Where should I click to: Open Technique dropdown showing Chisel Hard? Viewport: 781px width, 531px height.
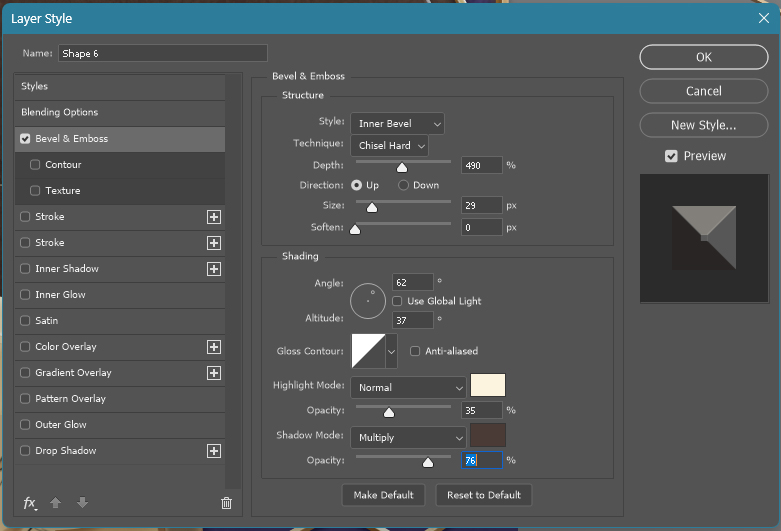390,145
